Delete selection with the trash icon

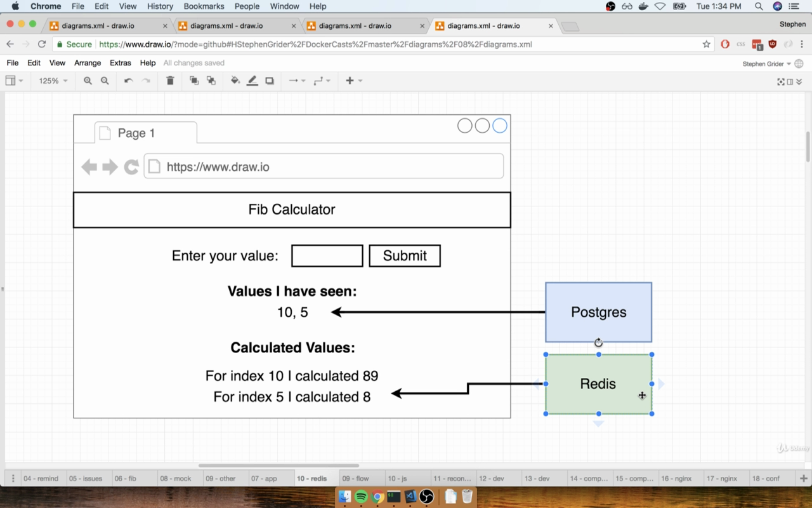[170, 81]
